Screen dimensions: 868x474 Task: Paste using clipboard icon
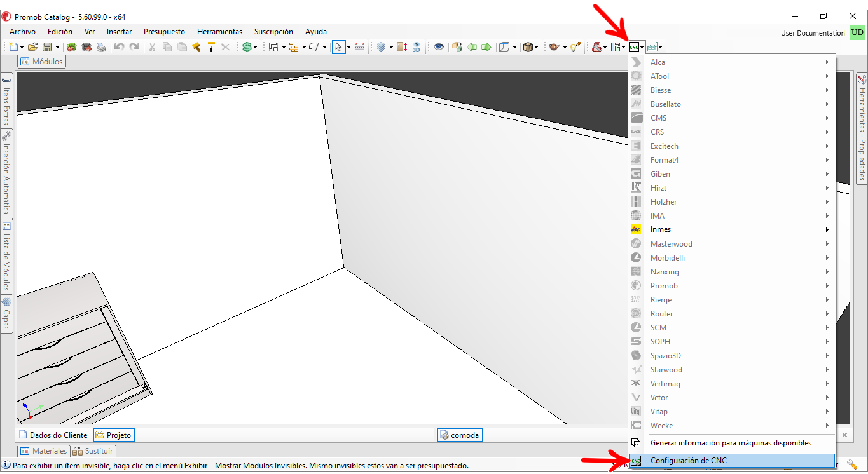click(182, 47)
